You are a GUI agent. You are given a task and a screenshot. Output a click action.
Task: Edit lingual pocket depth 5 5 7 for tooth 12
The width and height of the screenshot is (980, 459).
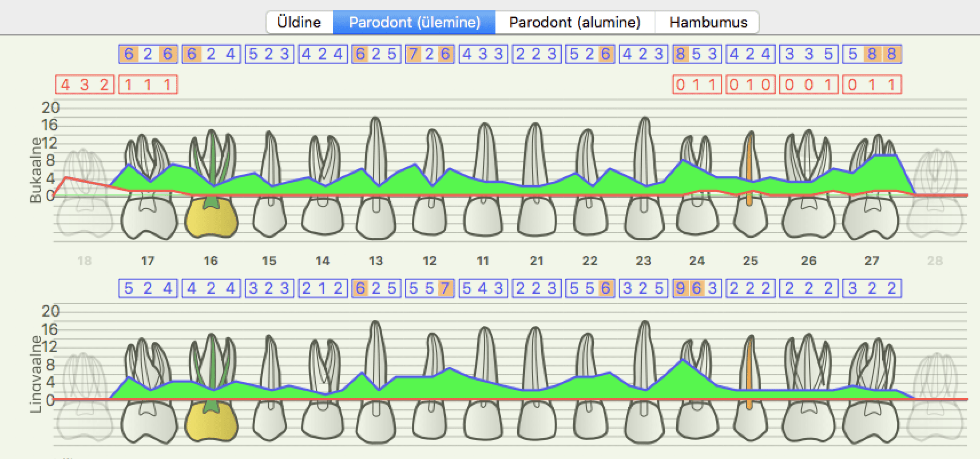[429, 289]
